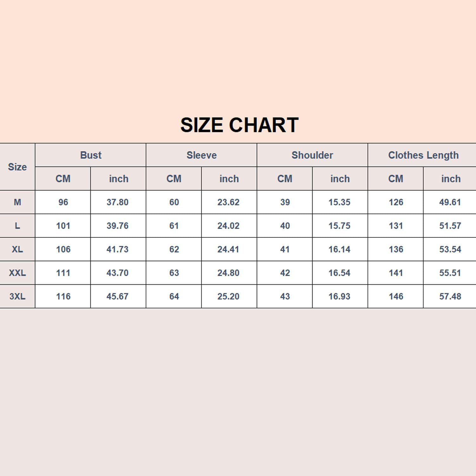Select the 136 clothes length cell
The width and height of the screenshot is (476, 476).
point(396,249)
